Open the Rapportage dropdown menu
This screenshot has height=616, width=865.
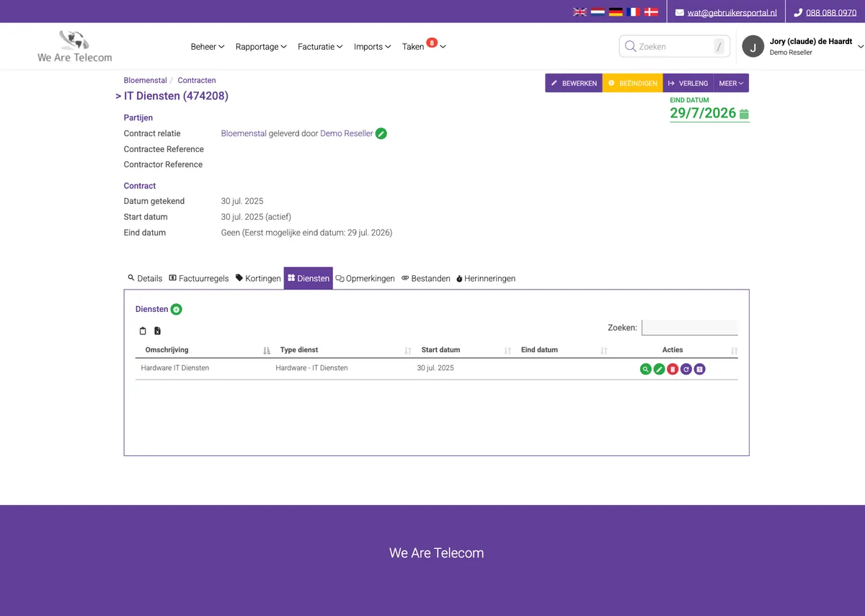point(262,47)
